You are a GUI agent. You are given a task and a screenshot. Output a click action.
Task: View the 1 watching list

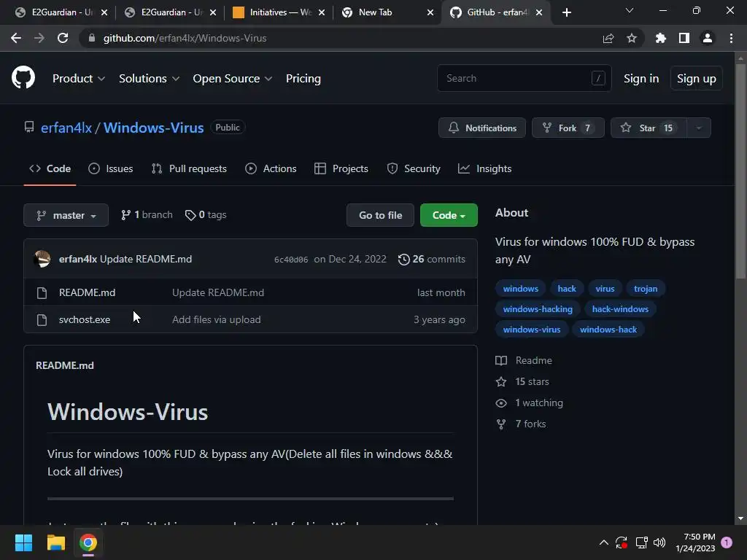[530, 402]
